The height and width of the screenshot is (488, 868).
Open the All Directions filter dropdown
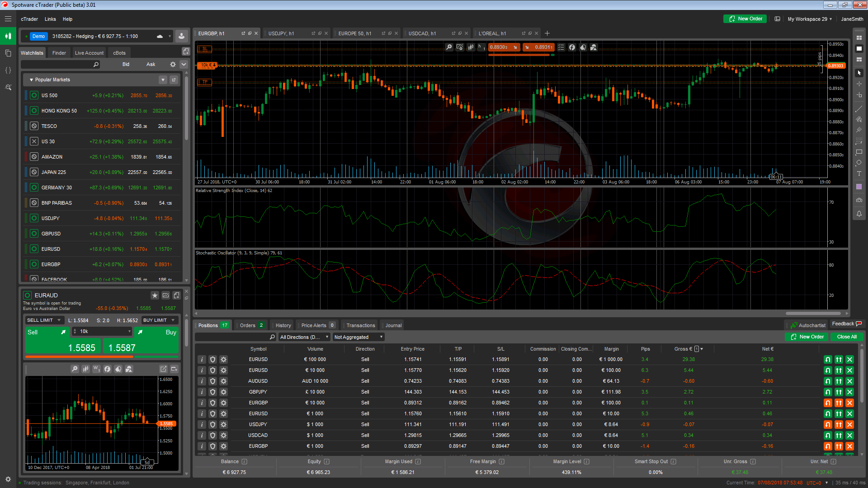coord(304,337)
